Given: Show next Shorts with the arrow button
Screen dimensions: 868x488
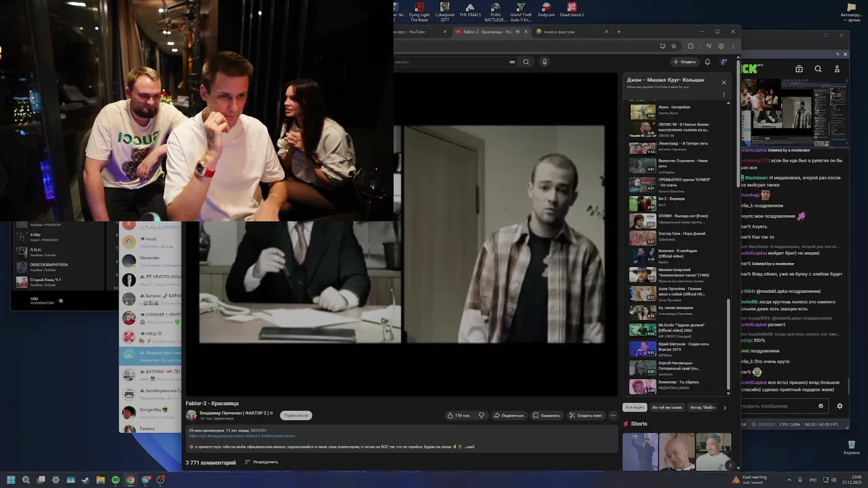Looking at the screenshot, I should pyautogui.click(x=729, y=466).
